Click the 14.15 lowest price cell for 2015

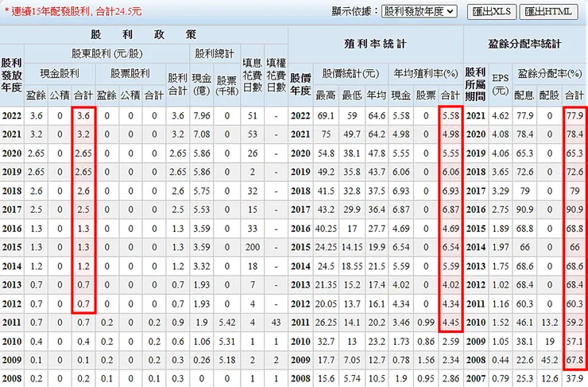[352, 247]
